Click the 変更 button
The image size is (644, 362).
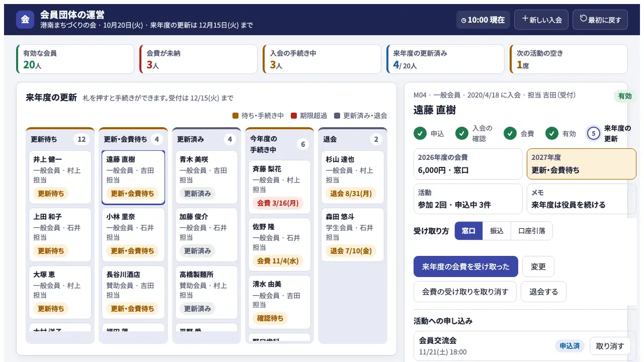coord(538,266)
